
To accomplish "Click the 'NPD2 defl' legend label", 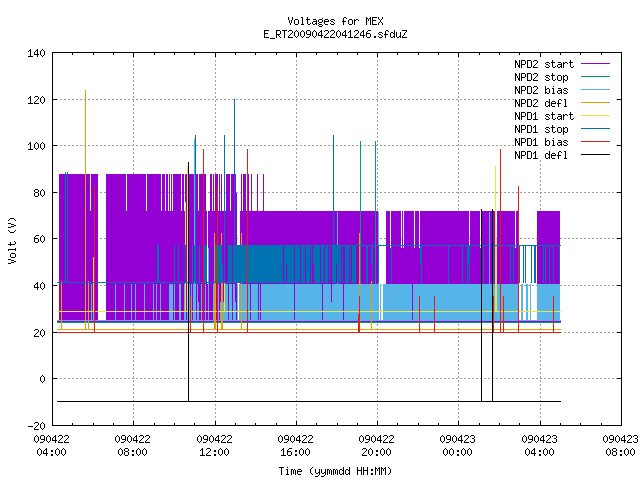I will (x=541, y=103).
